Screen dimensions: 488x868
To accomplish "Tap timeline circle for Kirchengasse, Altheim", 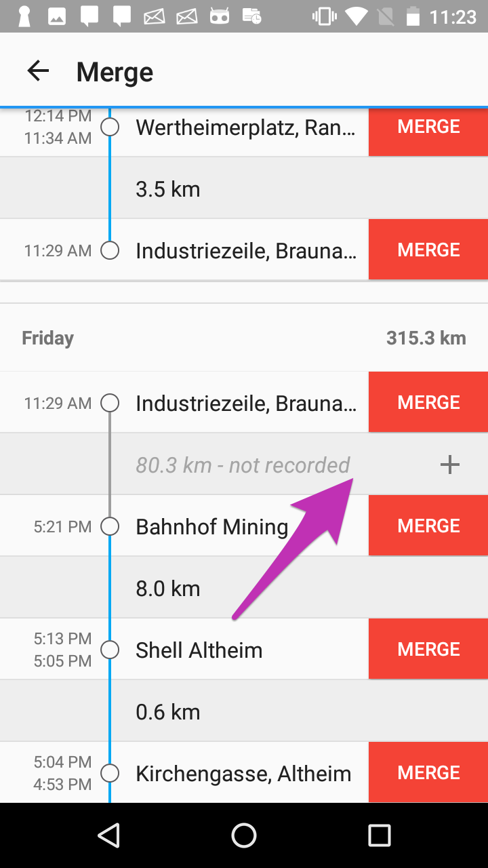I will coord(110,773).
